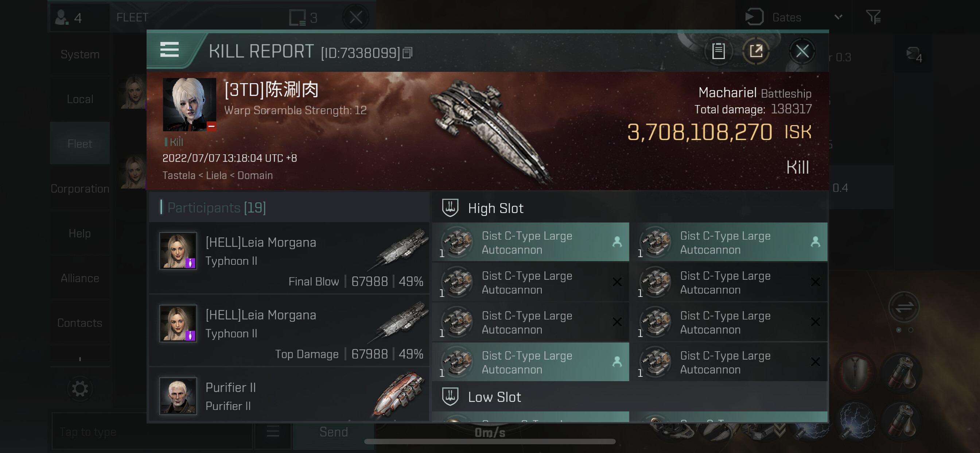980x453 pixels.
Task: Share the kill report externally
Action: [x=756, y=51]
